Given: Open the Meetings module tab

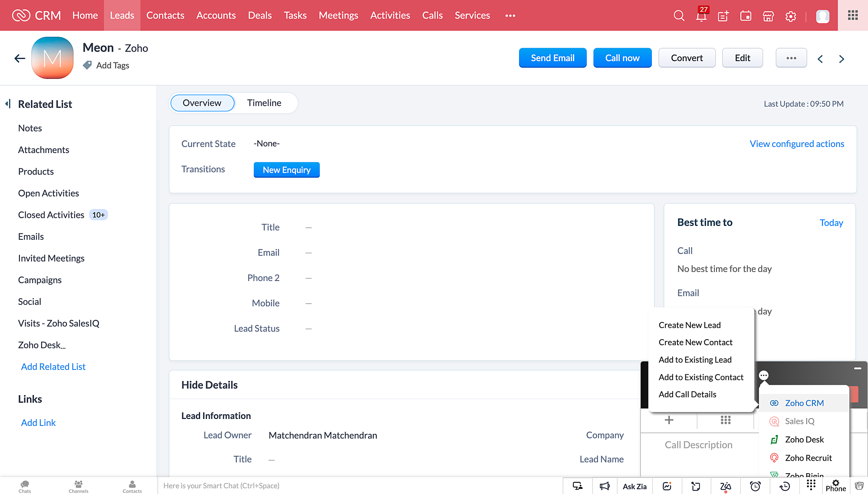Looking at the screenshot, I should pyautogui.click(x=339, y=15).
